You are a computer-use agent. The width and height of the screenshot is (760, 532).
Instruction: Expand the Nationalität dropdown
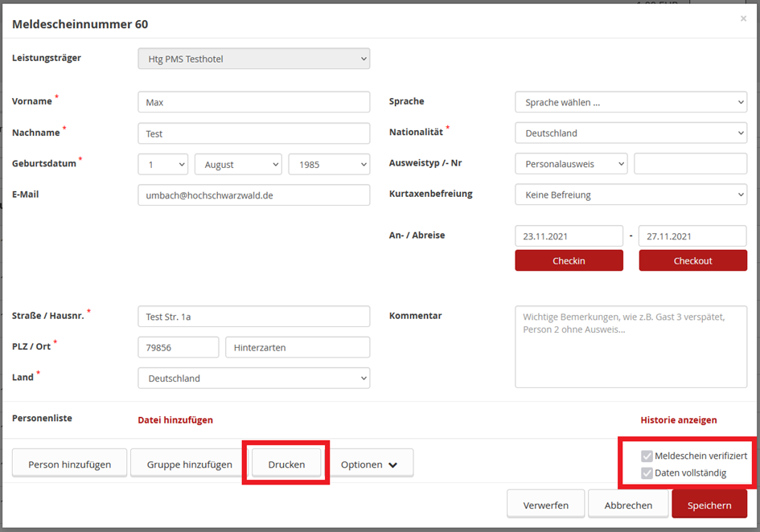(631, 133)
